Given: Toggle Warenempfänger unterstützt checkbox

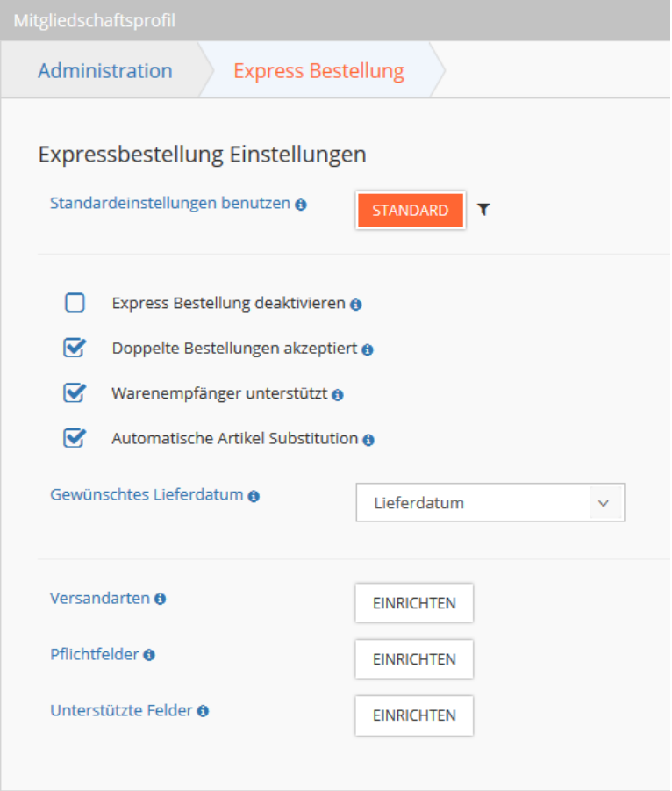Looking at the screenshot, I should click(75, 392).
